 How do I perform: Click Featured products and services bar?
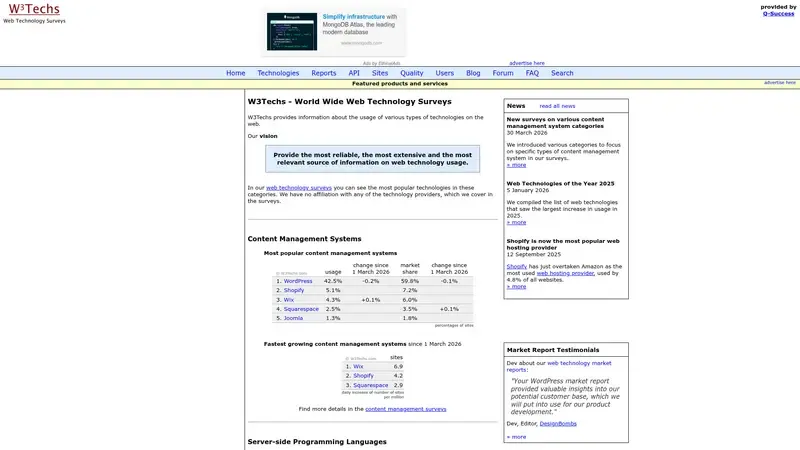click(x=400, y=84)
